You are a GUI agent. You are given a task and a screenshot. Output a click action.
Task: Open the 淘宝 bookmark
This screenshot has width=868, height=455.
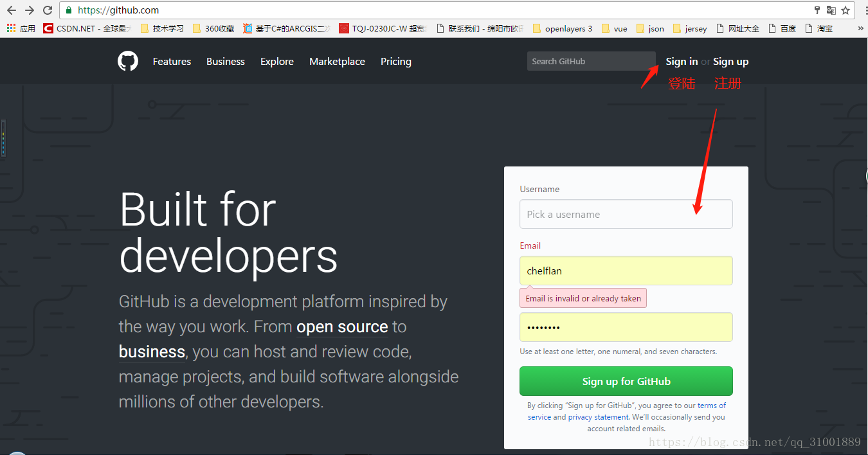819,28
